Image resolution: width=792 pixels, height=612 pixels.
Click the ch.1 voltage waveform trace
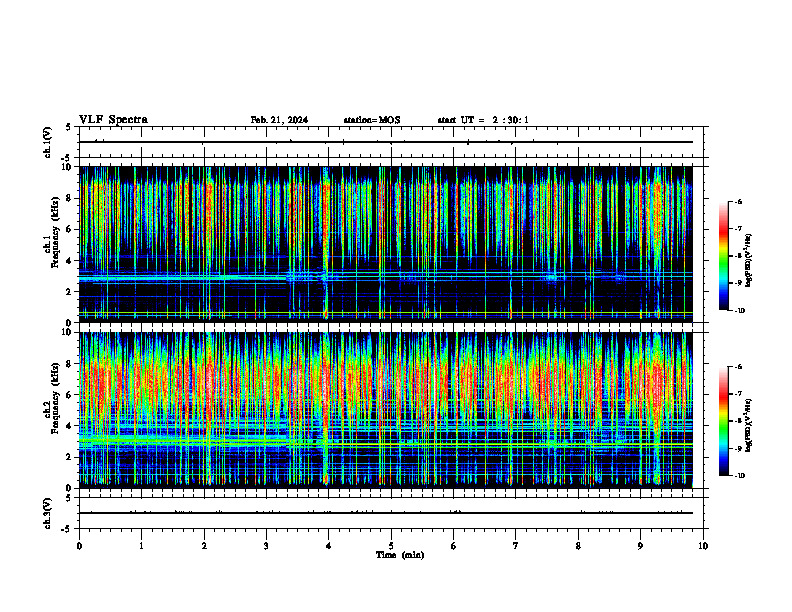[386, 142]
